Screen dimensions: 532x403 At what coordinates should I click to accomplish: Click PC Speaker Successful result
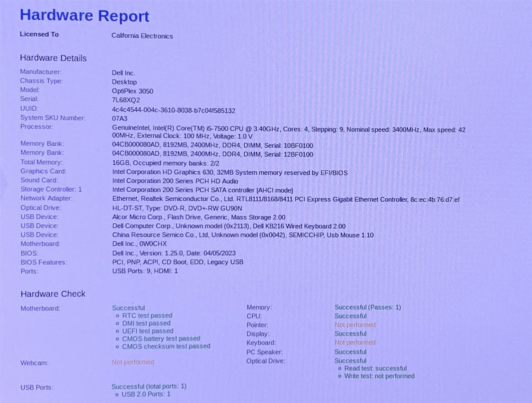(350, 352)
